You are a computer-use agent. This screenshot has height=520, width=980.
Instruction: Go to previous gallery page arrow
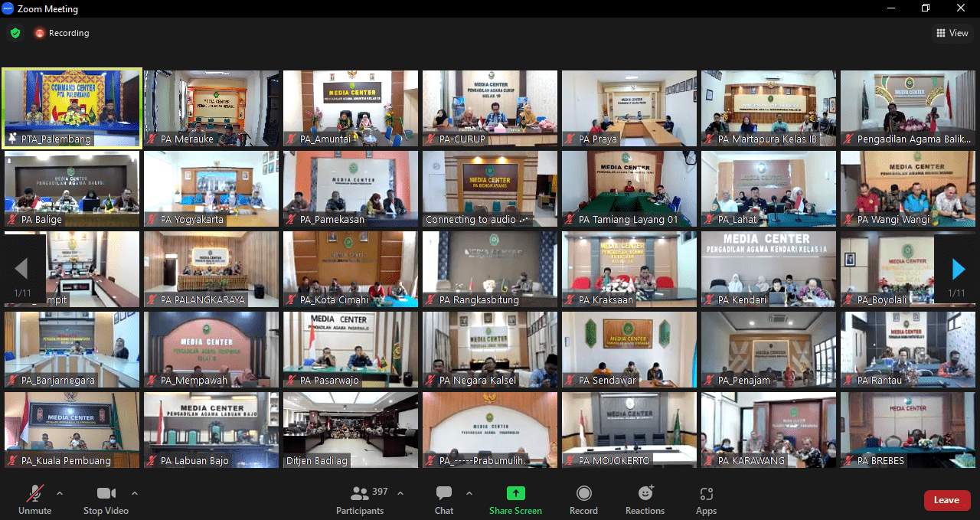(21, 269)
